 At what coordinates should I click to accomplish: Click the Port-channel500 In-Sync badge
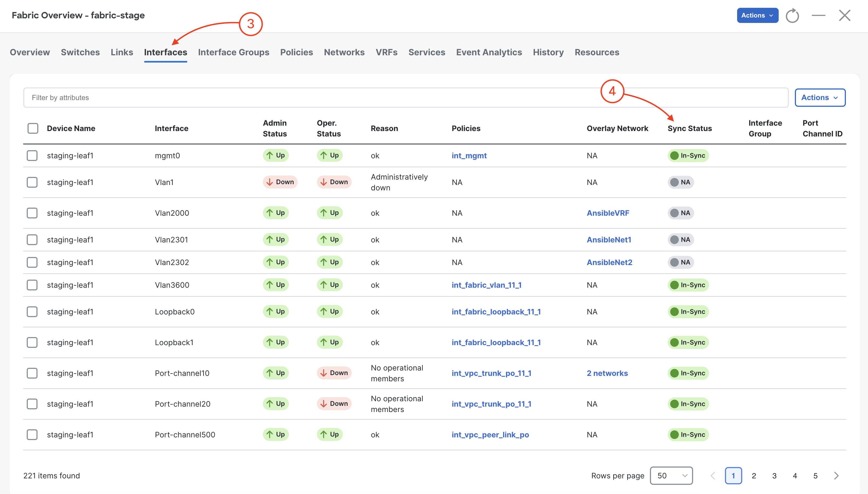pos(688,435)
